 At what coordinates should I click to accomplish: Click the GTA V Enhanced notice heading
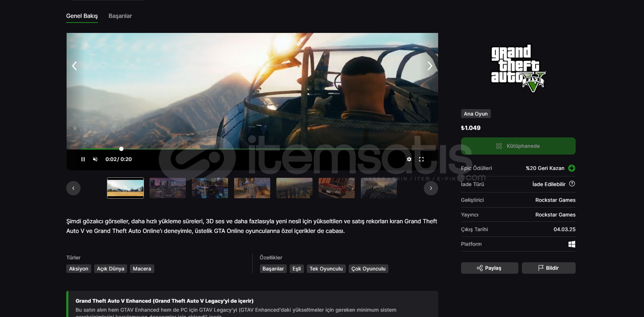pyautogui.click(x=164, y=301)
